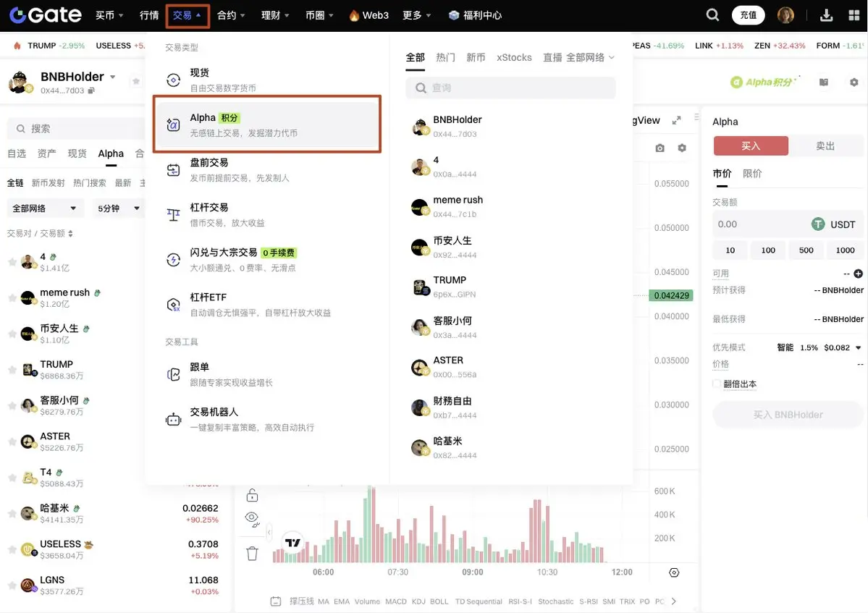868x613 pixels.
Task: Expand BNBHolder token selector arrow
Action: (113, 77)
